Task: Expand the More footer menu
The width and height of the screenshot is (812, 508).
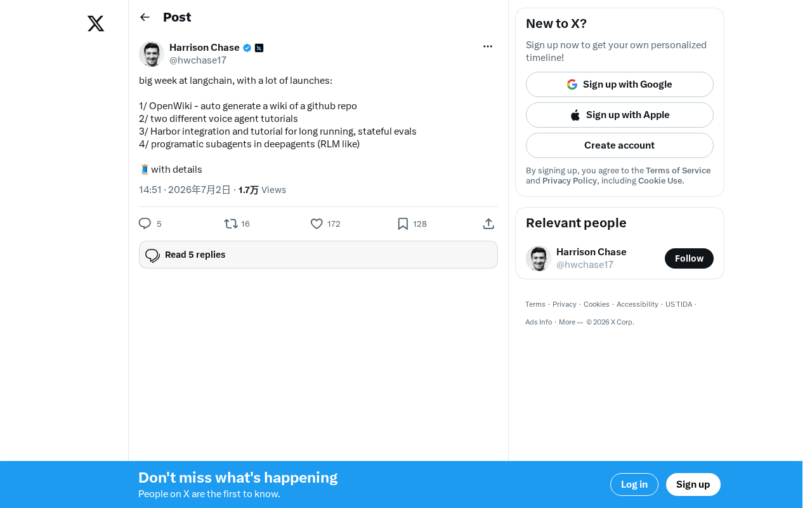Action: (571, 322)
